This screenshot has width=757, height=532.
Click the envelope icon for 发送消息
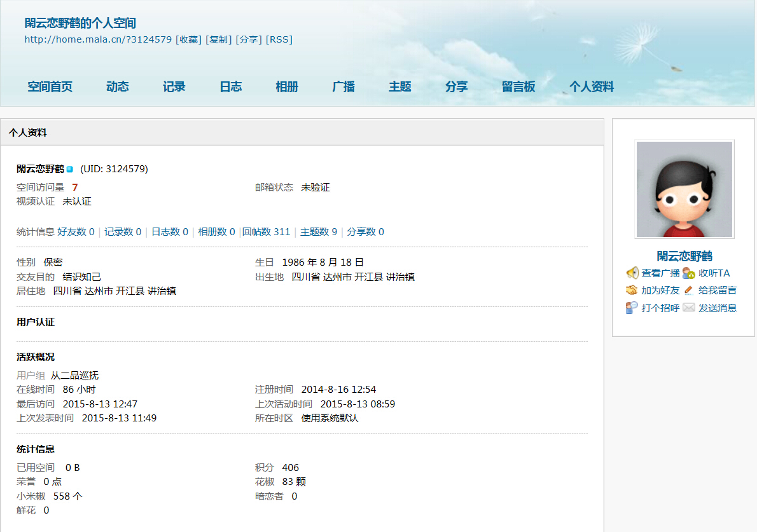pos(689,308)
